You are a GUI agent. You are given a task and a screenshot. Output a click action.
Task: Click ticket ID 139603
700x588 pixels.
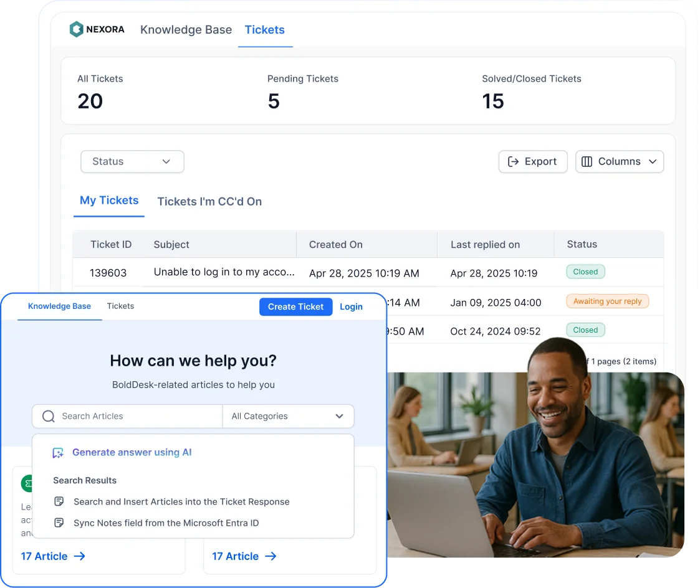[x=108, y=273]
